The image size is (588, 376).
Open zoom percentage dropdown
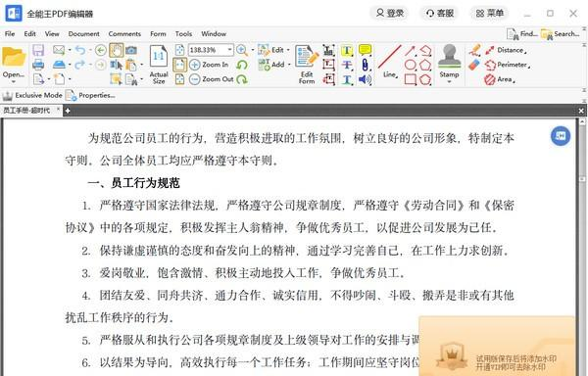[229, 50]
